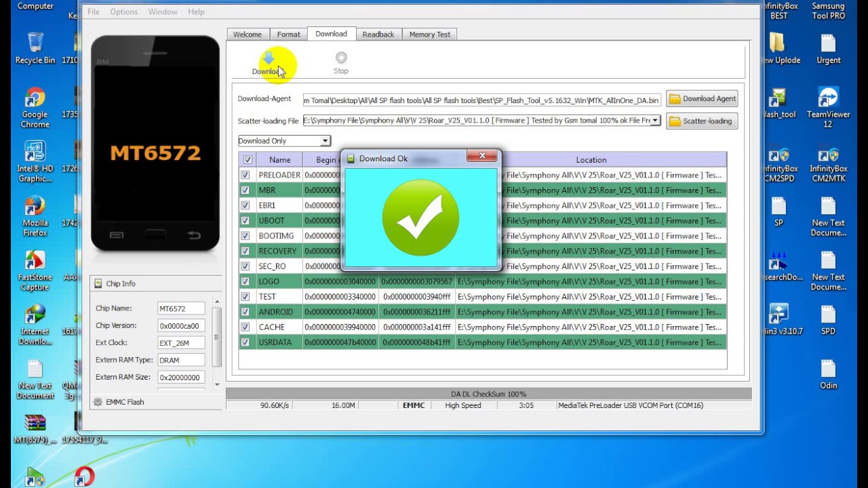Click Chip Info scrollbar down arrow
The image size is (868, 488).
pyautogui.click(x=217, y=385)
